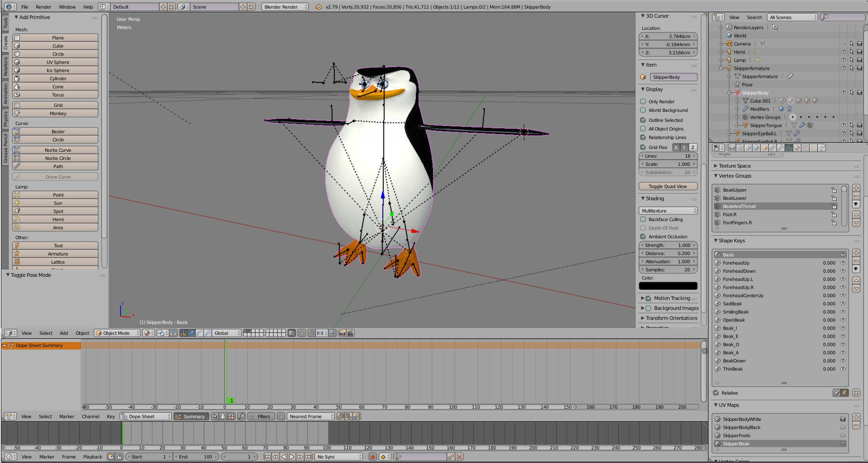This screenshot has width=868, height=463.
Task: Add a Monkey mesh primitive
Action: [x=55, y=113]
